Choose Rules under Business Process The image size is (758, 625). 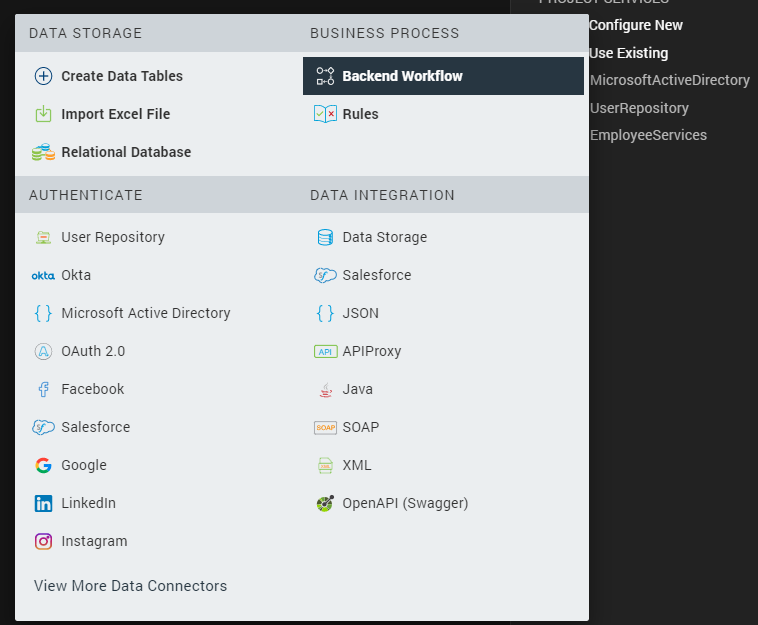(x=360, y=114)
